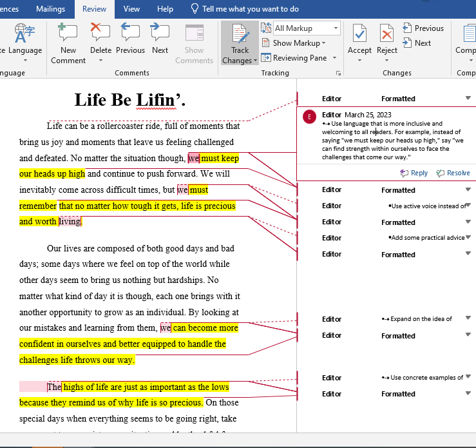Click Previous change in Changes group
The image size is (476, 448).
pos(423,28)
